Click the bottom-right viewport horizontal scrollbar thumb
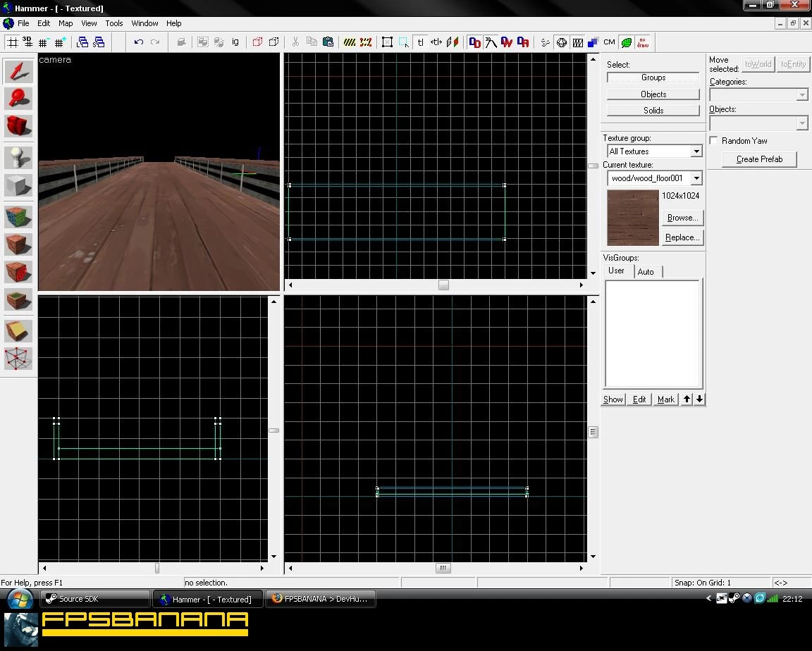Image resolution: width=812 pixels, height=651 pixels. pyautogui.click(x=443, y=568)
